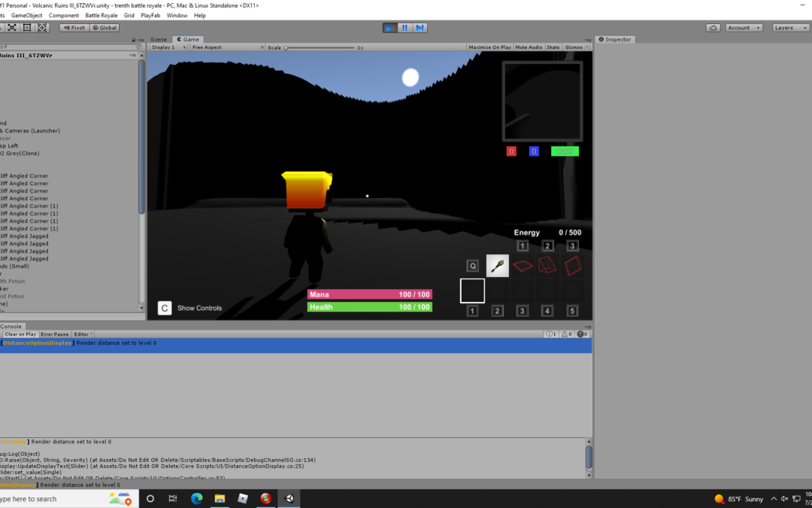Click the Q key icon in the HUD
Screen dimensions: 812x508
(x=472, y=266)
